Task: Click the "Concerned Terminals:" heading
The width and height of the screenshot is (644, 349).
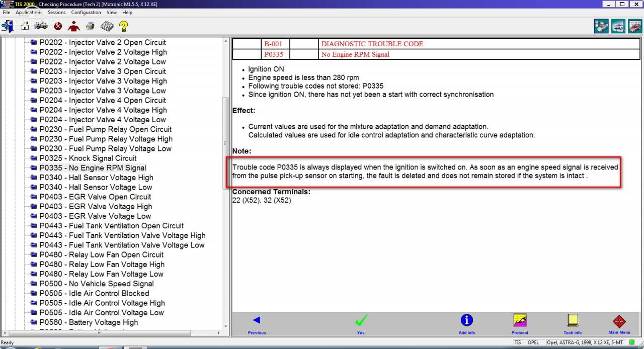Action: (271, 192)
